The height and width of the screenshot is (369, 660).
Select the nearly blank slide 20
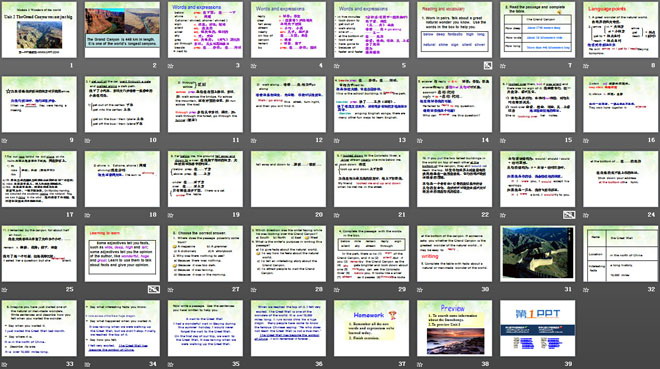(288, 179)
